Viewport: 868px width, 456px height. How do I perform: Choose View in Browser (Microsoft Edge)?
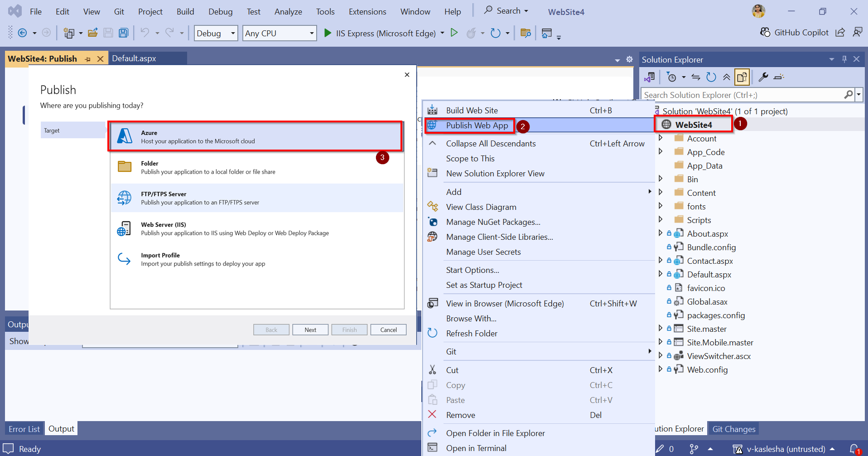click(505, 304)
